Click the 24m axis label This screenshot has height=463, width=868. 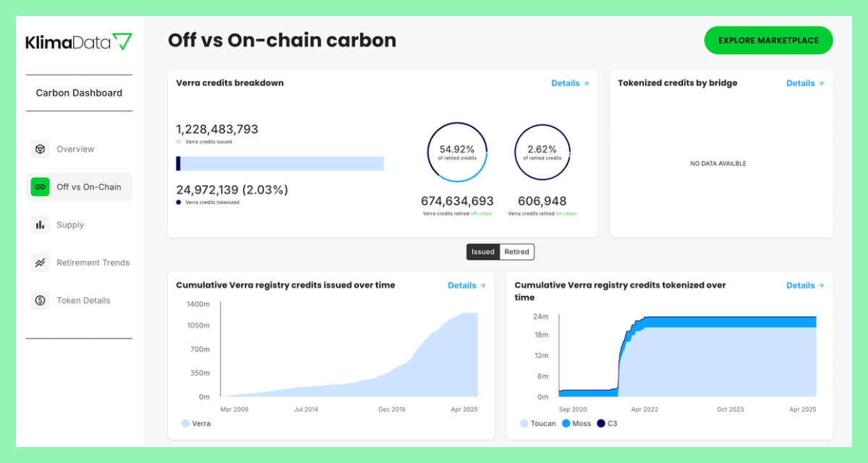[x=541, y=317]
